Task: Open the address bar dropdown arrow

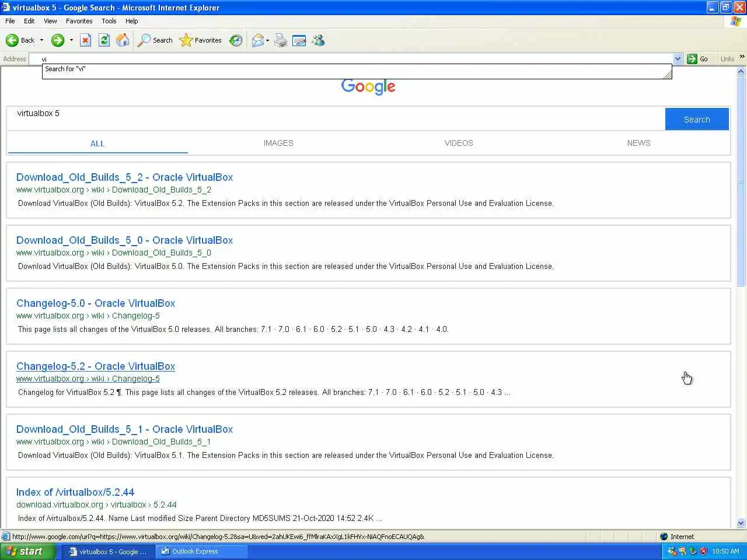Action: coord(678,59)
